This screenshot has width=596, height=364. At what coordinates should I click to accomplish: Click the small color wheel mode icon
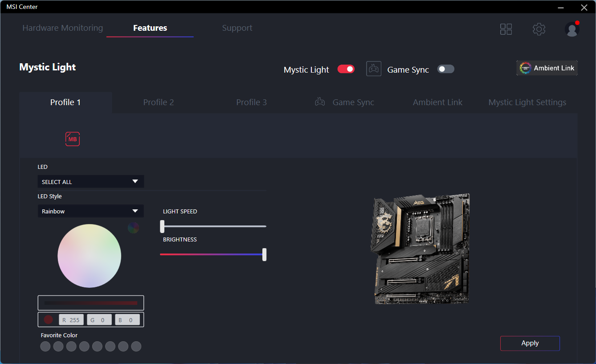[133, 228]
